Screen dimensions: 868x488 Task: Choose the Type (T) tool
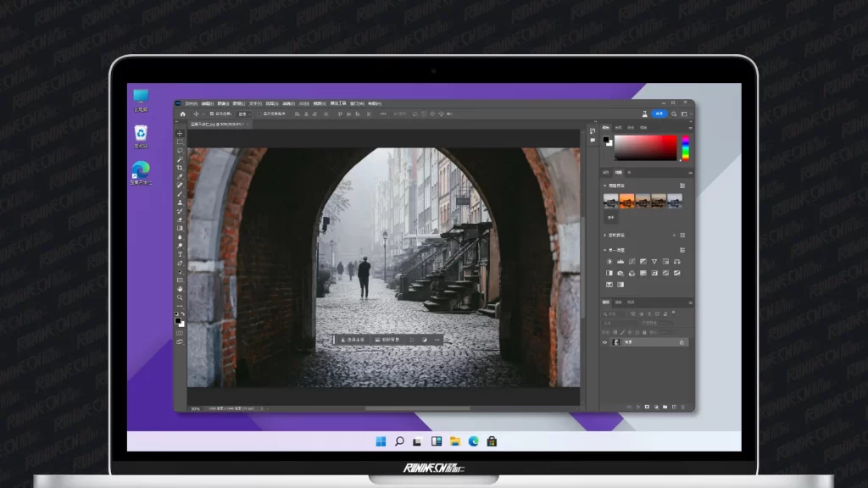(x=180, y=254)
